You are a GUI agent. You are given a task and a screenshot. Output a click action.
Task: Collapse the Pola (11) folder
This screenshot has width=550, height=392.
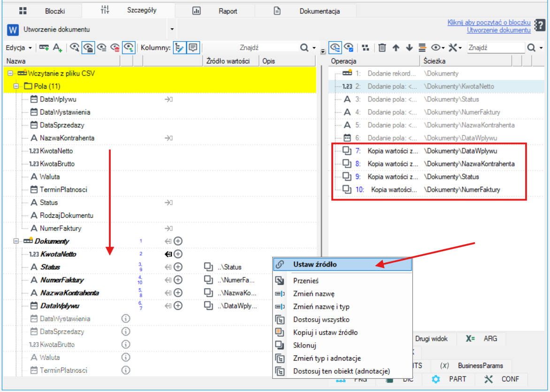(x=16, y=86)
